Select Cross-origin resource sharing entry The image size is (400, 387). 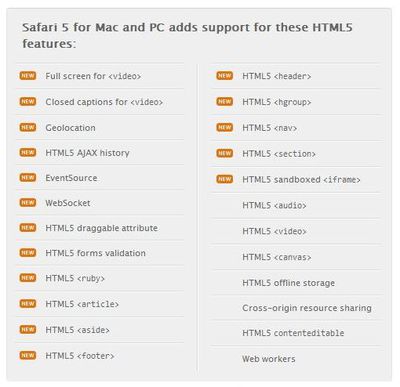click(307, 308)
